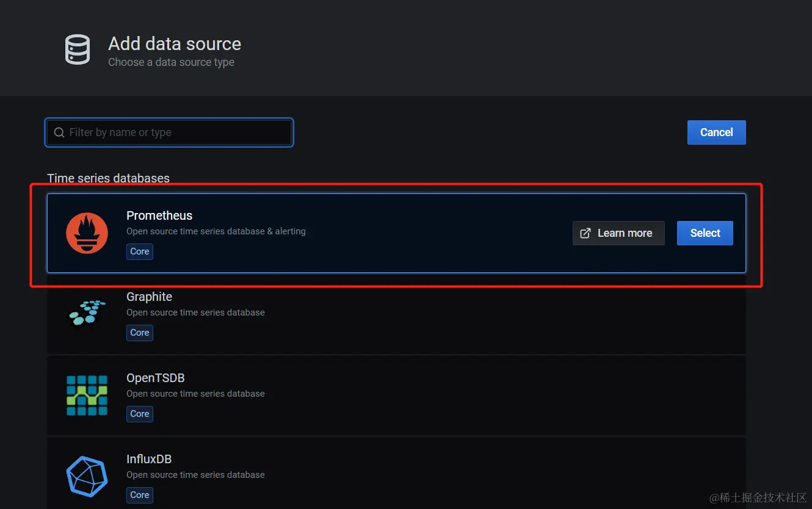812x509 pixels.
Task: Click the external link icon in Learn more
Action: [x=585, y=233]
